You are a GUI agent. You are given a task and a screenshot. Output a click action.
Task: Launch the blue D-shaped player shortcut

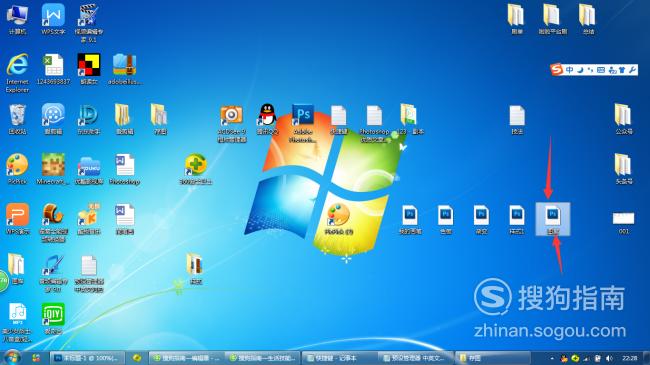point(89,119)
